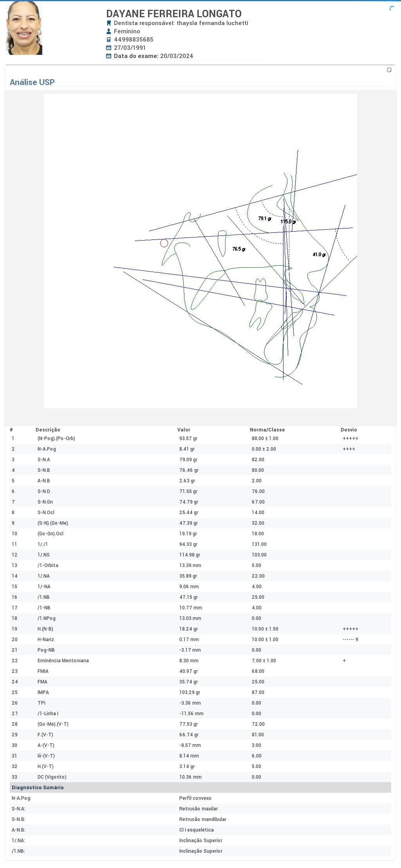Image resolution: width=401 pixels, height=868 pixels.
Task: Click the Descrição column header
Action: pos(48,430)
